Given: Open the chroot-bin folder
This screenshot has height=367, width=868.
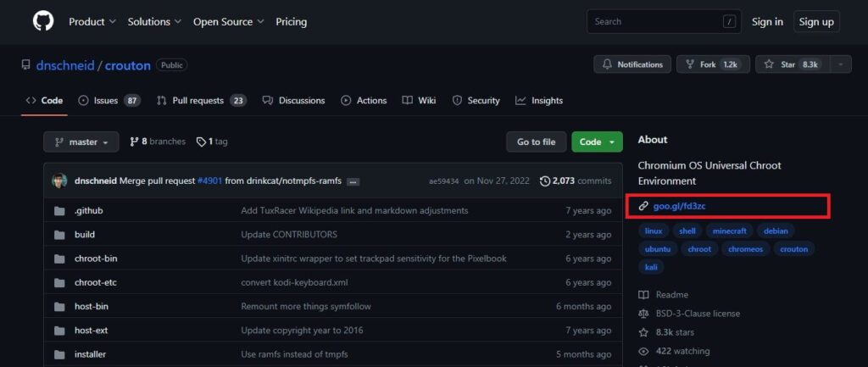Looking at the screenshot, I should [96, 259].
